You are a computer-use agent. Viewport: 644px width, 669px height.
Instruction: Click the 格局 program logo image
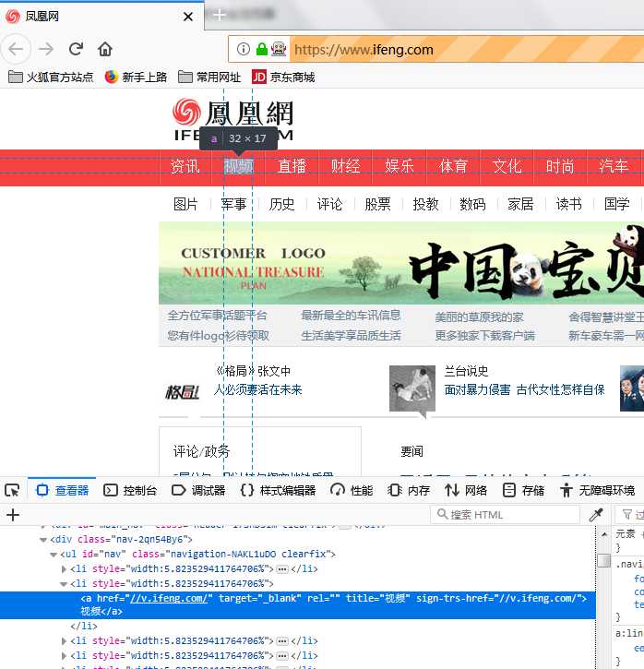(x=182, y=391)
